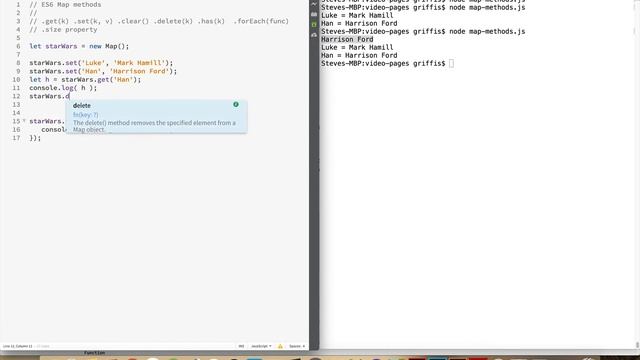Screen dimensions: 640x360
Task: Click the green info icon in hint popup
Action: (x=236, y=104)
